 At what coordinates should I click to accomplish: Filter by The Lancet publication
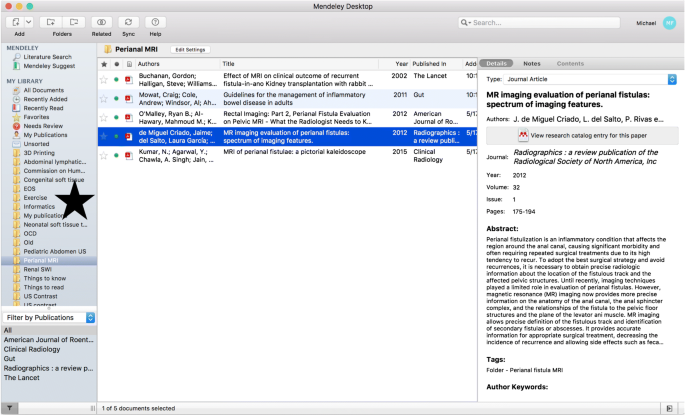tap(21, 377)
